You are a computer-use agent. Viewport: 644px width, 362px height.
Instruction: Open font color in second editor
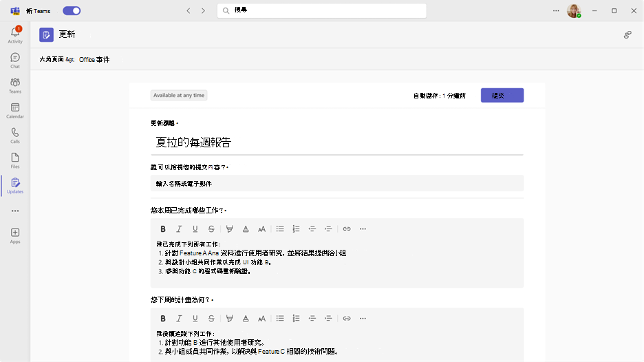[246, 319]
